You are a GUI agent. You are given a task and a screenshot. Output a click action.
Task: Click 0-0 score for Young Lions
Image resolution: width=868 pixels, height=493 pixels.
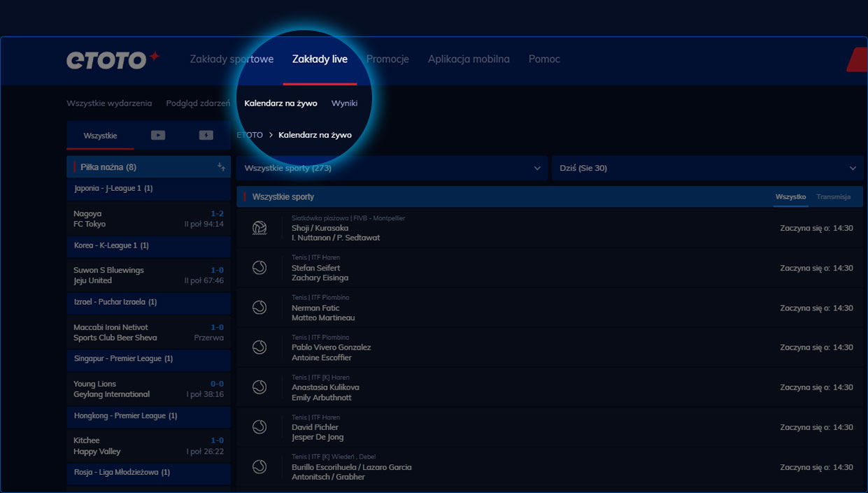pos(217,384)
